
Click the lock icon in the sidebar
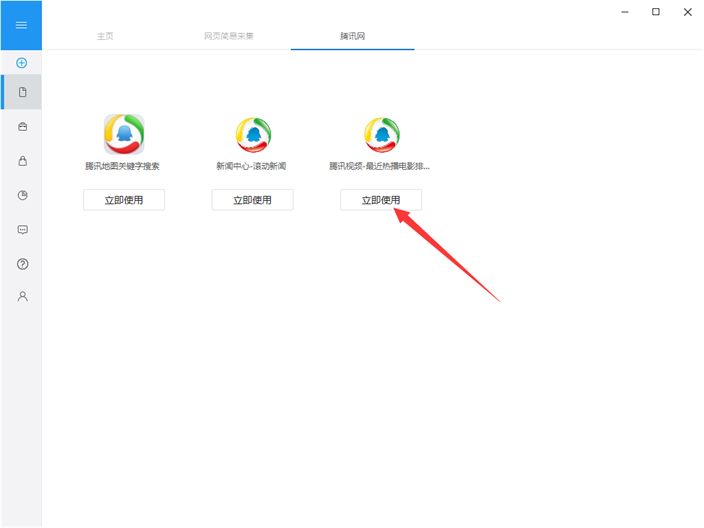coord(22,161)
